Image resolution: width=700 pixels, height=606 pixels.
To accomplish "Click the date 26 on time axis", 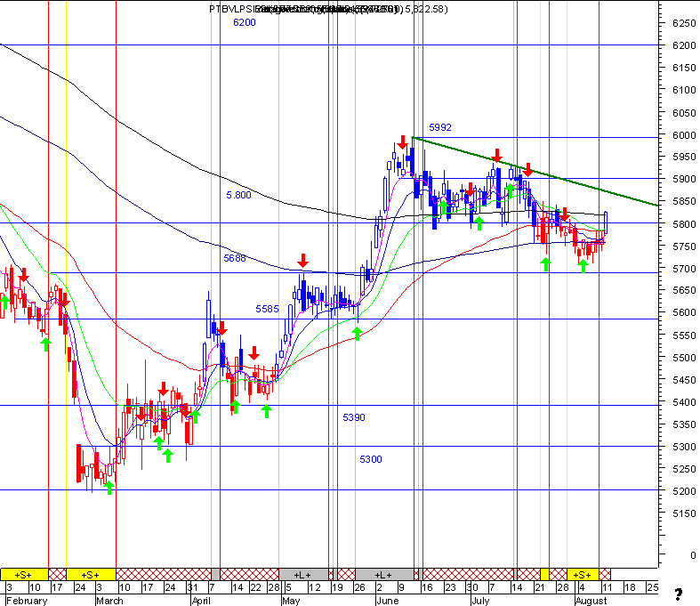I will [359, 587].
